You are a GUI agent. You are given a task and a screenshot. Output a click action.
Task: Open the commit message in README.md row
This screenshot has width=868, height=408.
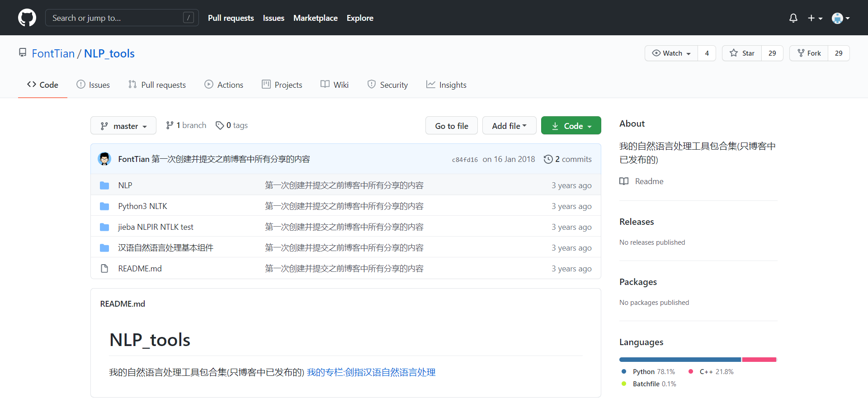click(344, 269)
